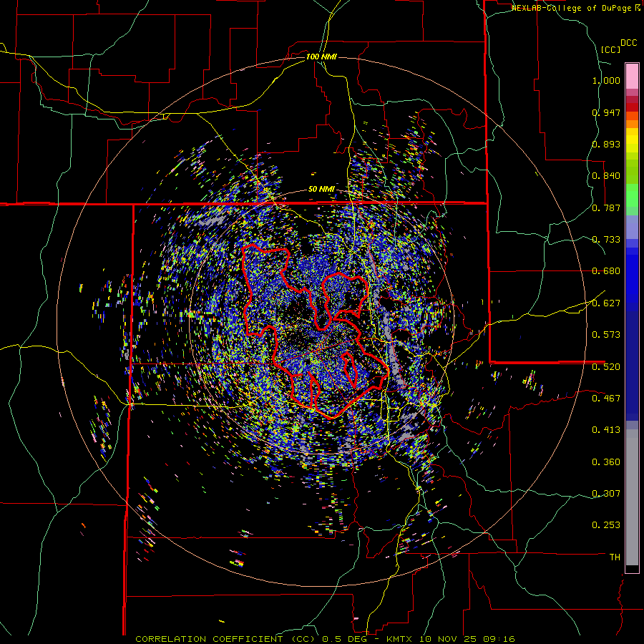This screenshot has width=644, height=644.
Task: Click the 0.520 scale value
Action: click(606, 367)
